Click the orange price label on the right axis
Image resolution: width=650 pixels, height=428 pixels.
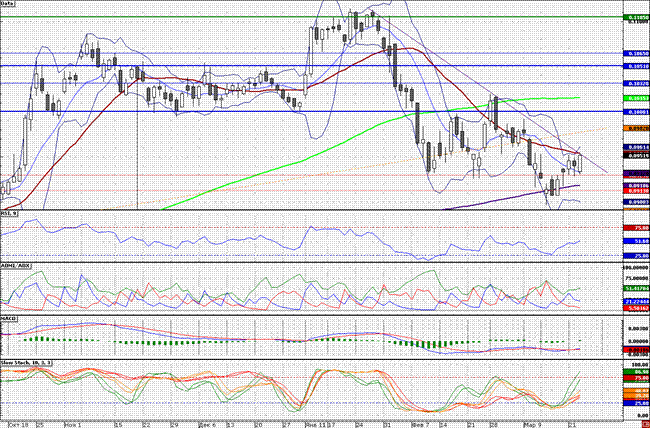tap(636, 129)
